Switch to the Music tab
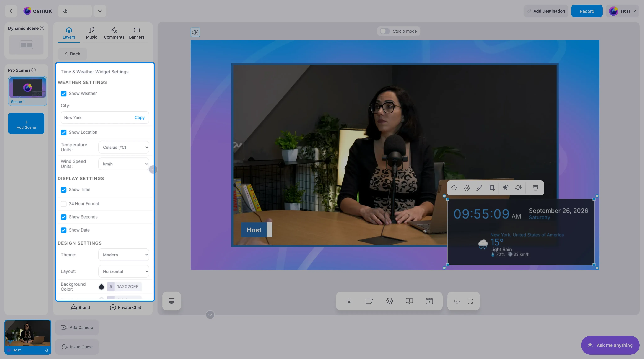The height and width of the screenshot is (359, 644). coord(91,33)
